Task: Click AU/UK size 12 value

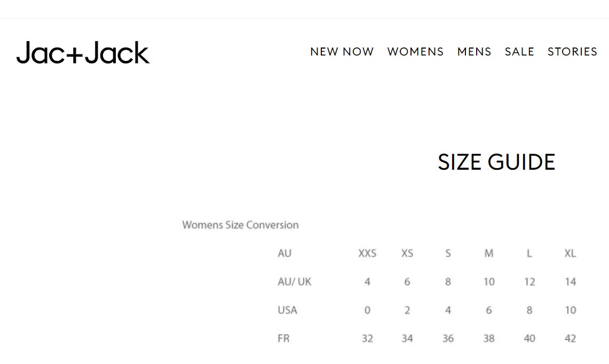Action: [529, 282]
